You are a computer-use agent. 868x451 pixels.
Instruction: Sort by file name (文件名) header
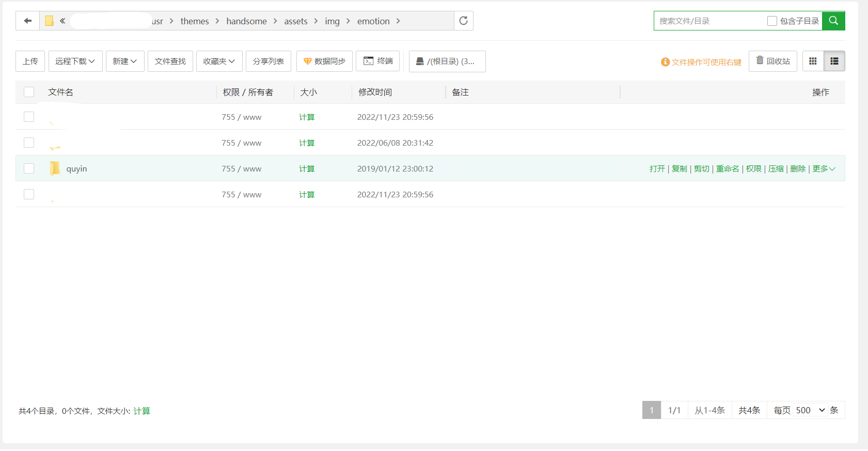(60, 92)
